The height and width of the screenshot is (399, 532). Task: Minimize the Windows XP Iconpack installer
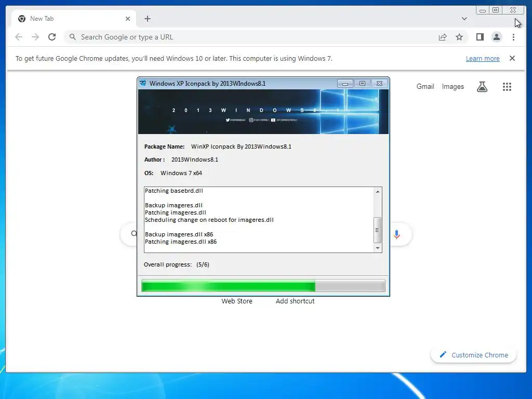point(345,84)
